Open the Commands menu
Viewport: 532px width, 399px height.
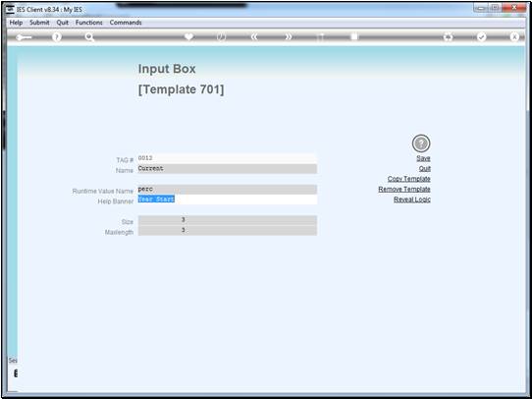point(126,23)
